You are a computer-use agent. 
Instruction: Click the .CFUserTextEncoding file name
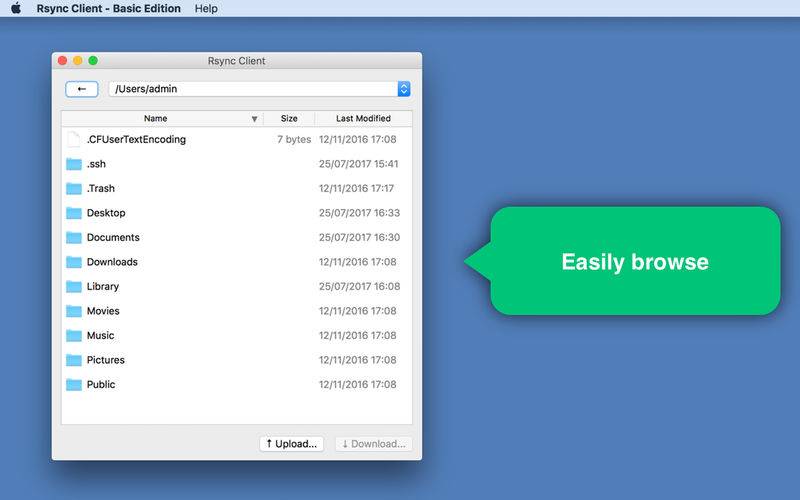136,139
